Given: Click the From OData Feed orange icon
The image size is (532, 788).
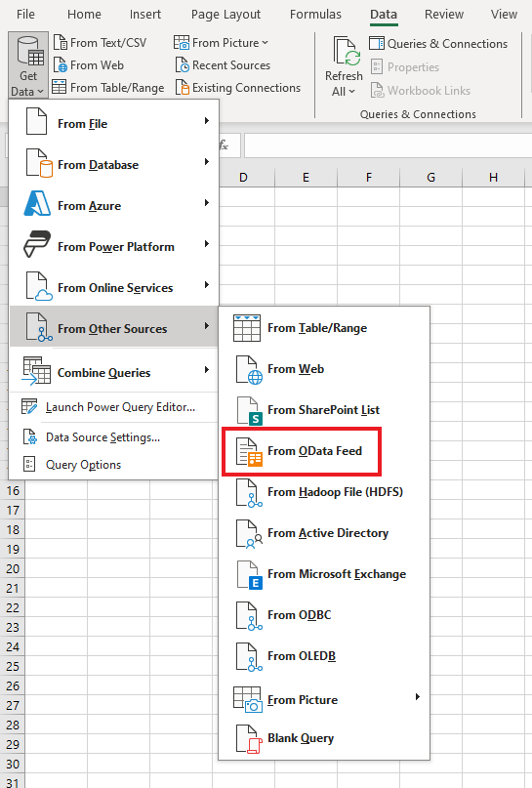Looking at the screenshot, I should pos(249,452).
